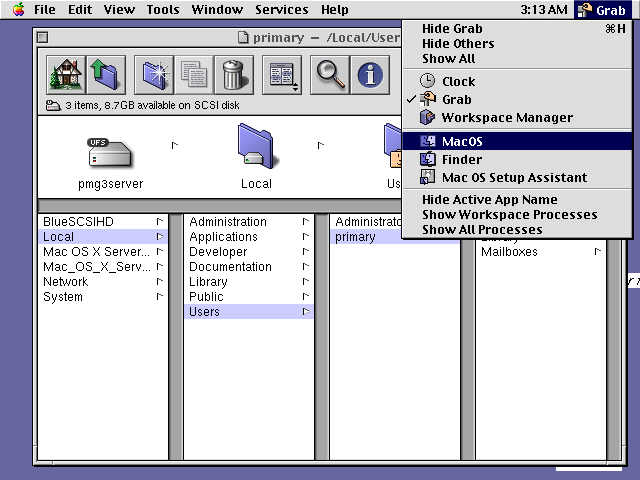
Task: Choose Show All from menu
Action: 517,59
